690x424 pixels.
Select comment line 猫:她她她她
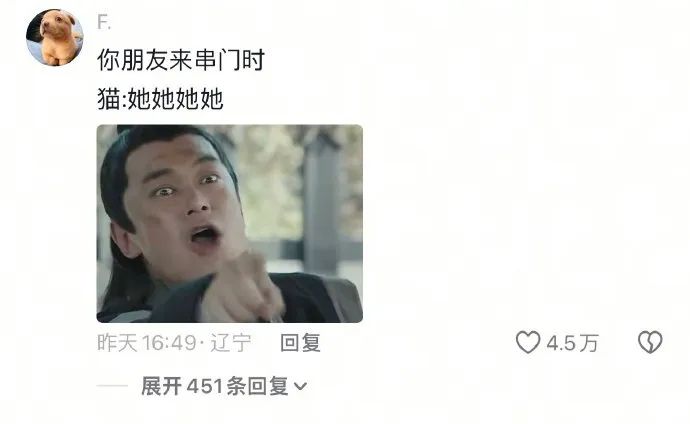coord(160,99)
